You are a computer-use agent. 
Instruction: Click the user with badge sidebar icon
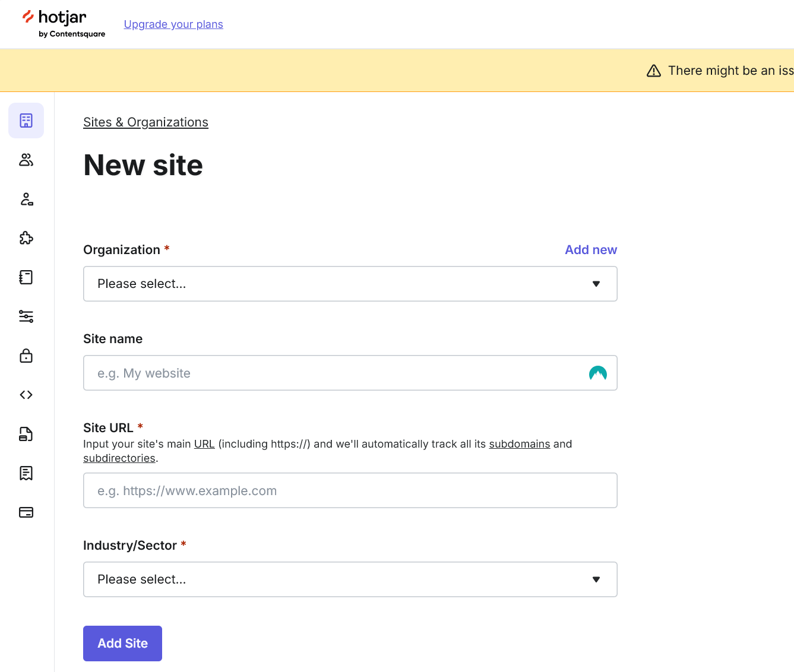(x=26, y=199)
